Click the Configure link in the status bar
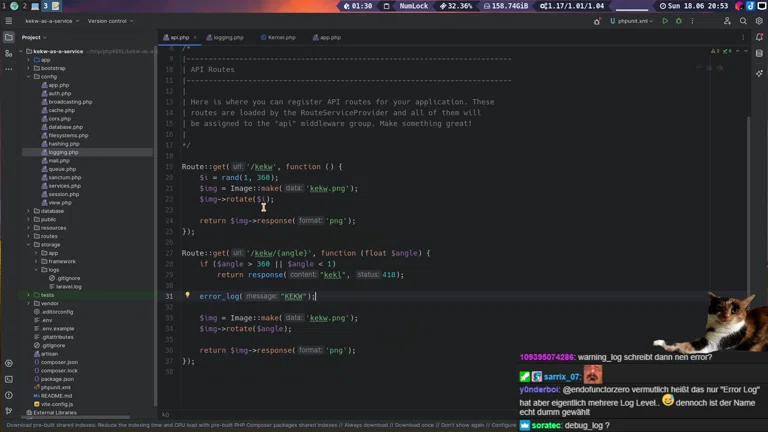 (504, 425)
